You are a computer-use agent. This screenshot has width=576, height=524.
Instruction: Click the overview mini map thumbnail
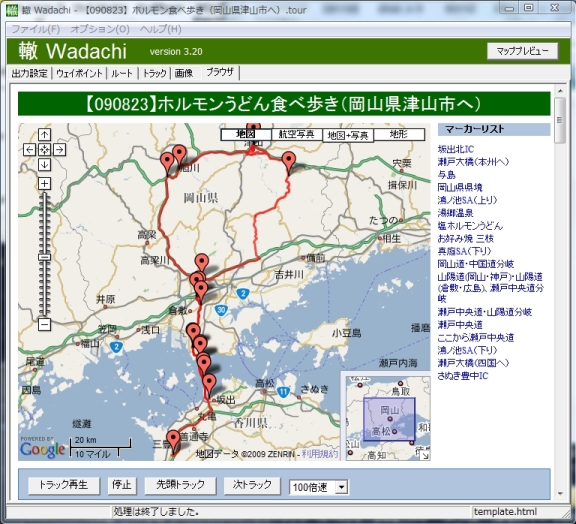point(388,418)
